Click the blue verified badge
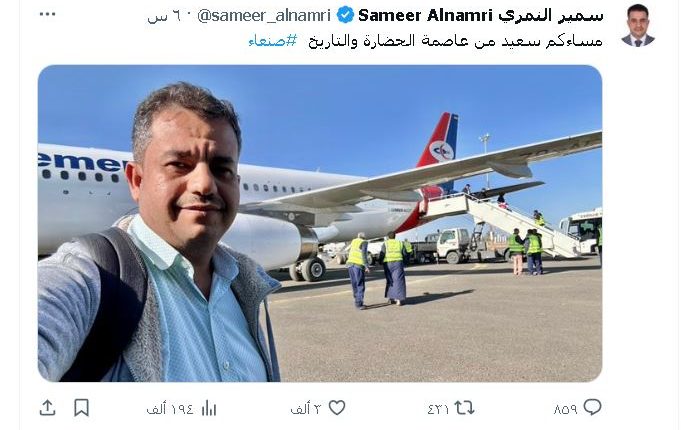The image size is (681, 430). [345, 15]
